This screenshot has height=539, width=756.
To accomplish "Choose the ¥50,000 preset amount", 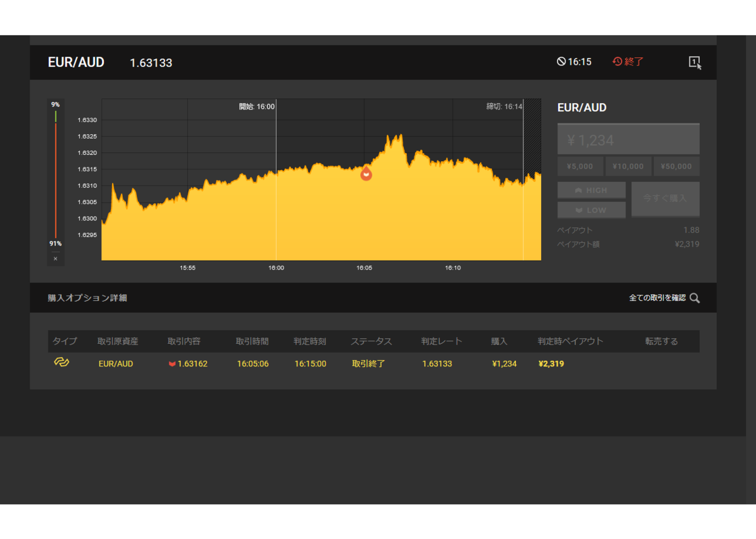I will pyautogui.click(x=677, y=166).
